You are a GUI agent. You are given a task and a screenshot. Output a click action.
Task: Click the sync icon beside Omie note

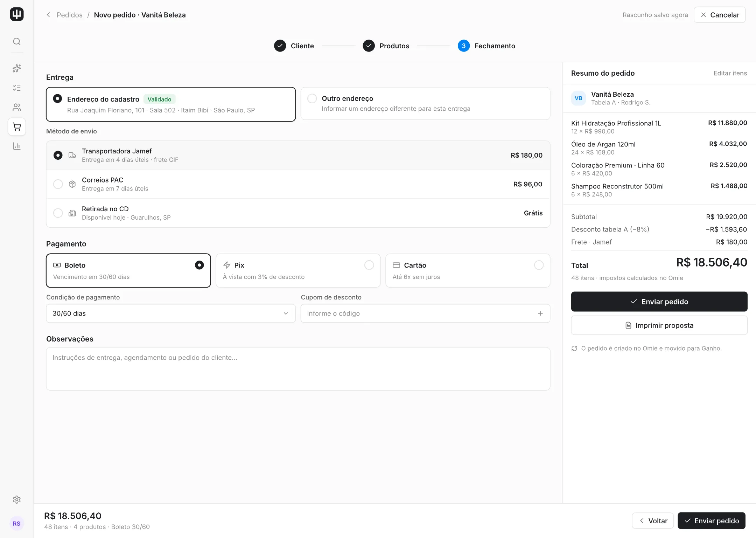[x=574, y=348]
